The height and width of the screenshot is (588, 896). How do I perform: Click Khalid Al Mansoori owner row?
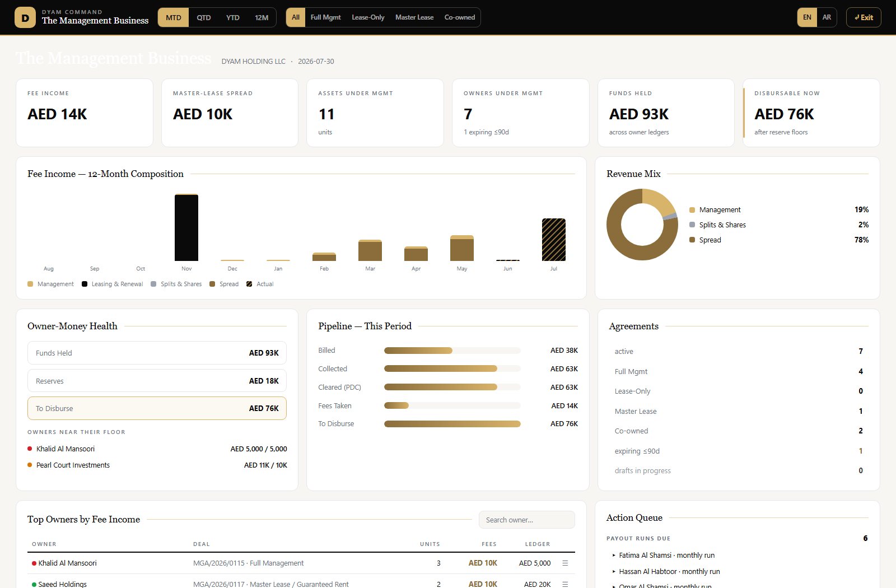point(301,563)
